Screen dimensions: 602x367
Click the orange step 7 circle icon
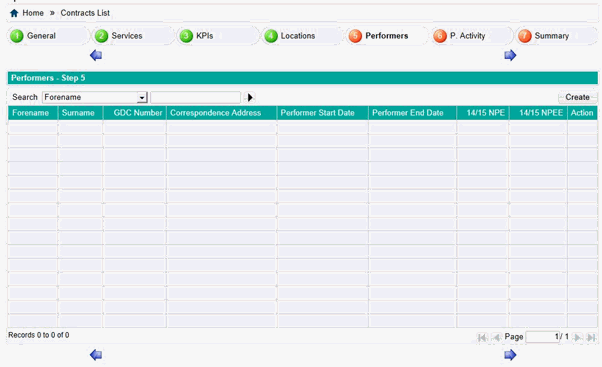(525, 36)
